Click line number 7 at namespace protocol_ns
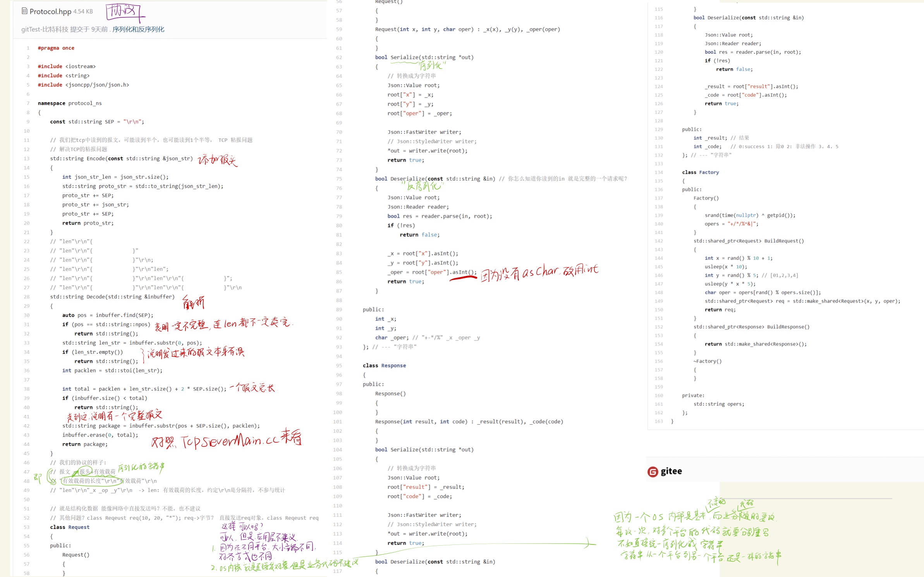The image size is (924, 577). [28, 103]
